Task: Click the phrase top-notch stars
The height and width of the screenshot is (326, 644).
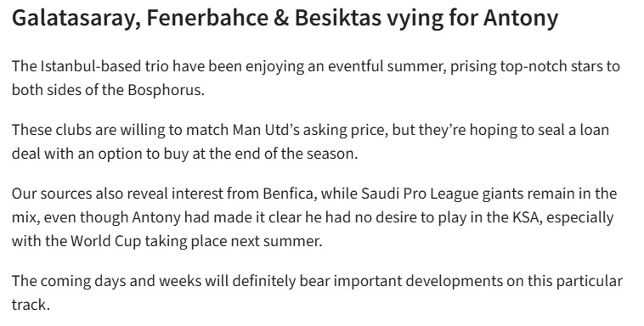Action: click(x=551, y=66)
